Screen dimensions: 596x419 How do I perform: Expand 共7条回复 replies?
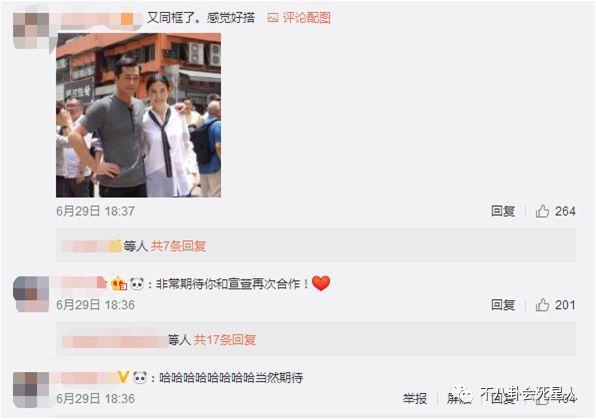point(179,246)
